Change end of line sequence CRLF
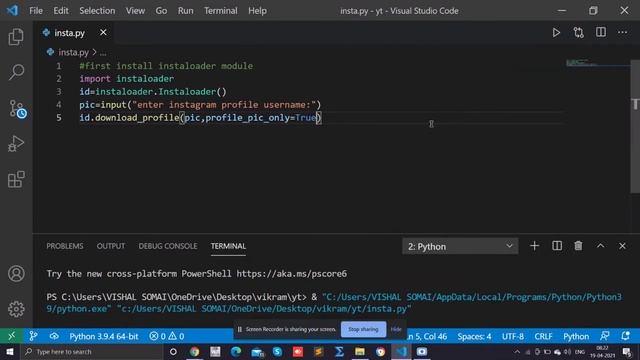The height and width of the screenshot is (360, 640). (543, 336)
